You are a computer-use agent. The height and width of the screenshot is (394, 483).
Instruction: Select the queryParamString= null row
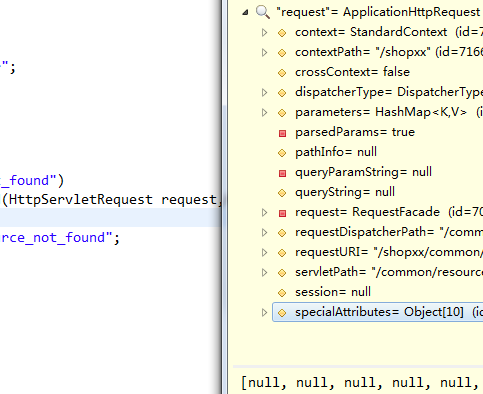tap(363, 172)
